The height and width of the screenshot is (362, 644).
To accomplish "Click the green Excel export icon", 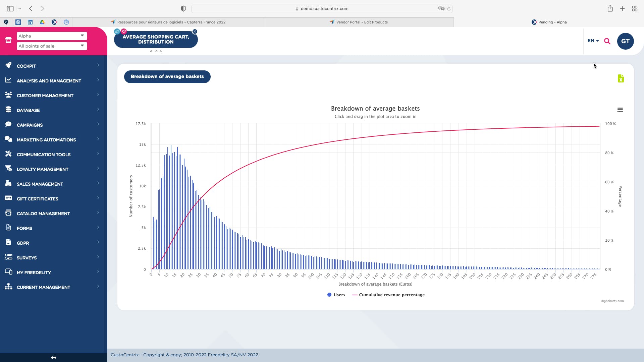I will 621,78.
